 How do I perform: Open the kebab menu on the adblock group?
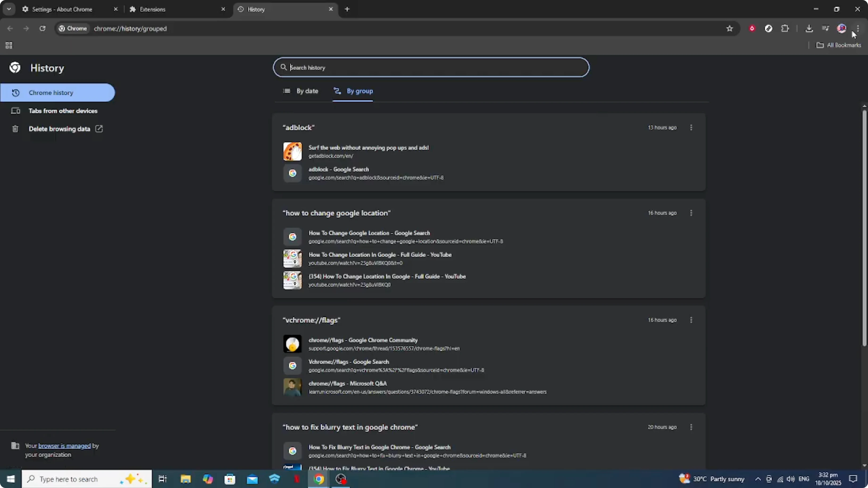[x=691, y=127]
